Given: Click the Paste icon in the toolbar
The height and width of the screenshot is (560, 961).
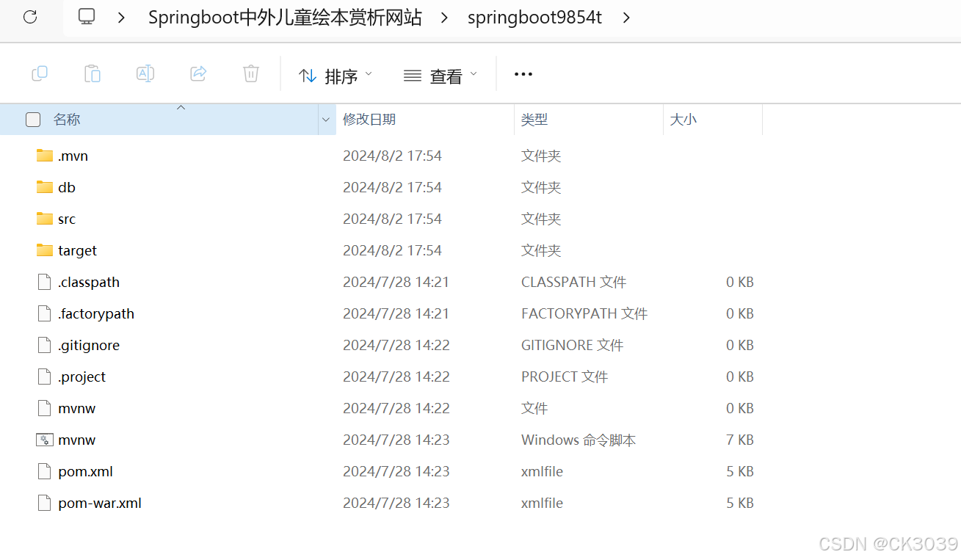Looking at the screenshot, I should (x=93, y=73).
